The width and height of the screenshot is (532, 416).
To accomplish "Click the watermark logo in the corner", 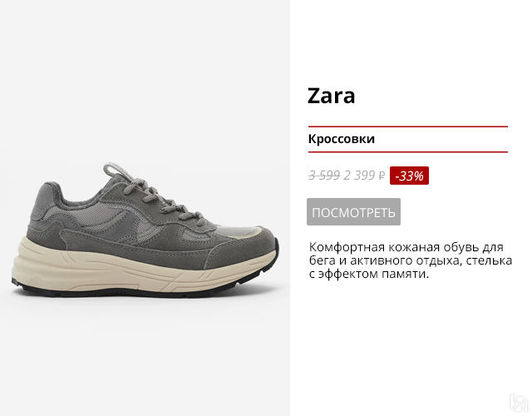I will [x=519, y=403].
